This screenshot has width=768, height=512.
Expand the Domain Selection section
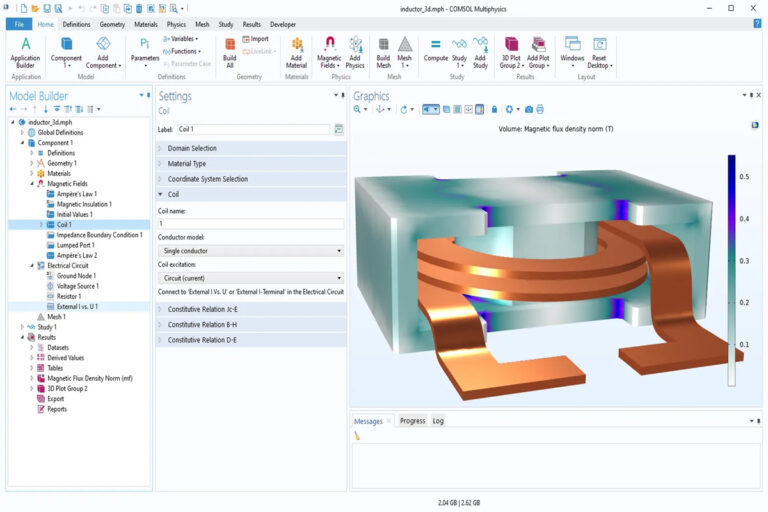point(251,148)
